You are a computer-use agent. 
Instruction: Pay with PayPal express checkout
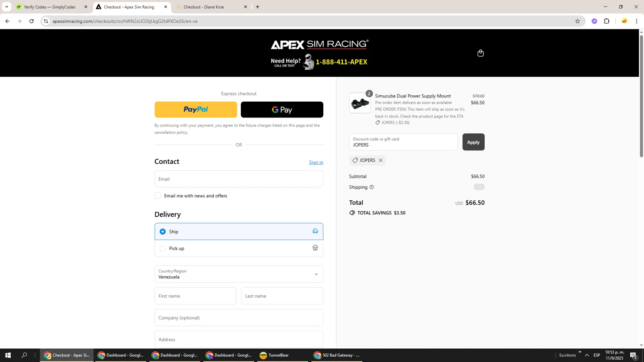(x=196, y=110)
